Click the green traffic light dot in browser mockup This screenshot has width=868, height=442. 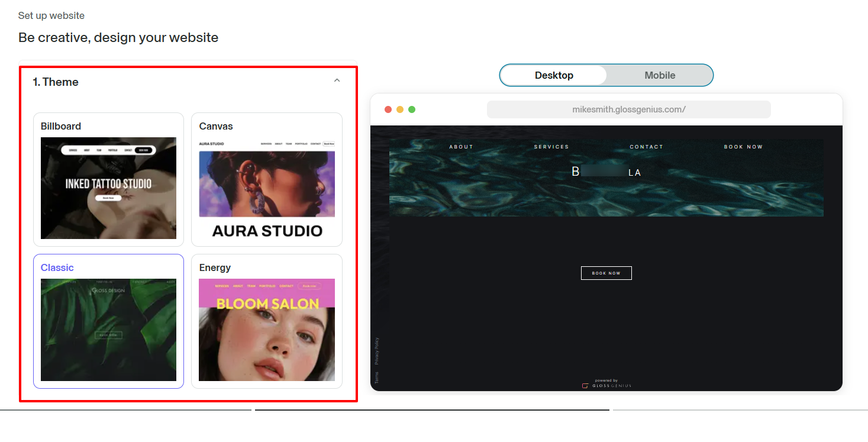(412, 109)
